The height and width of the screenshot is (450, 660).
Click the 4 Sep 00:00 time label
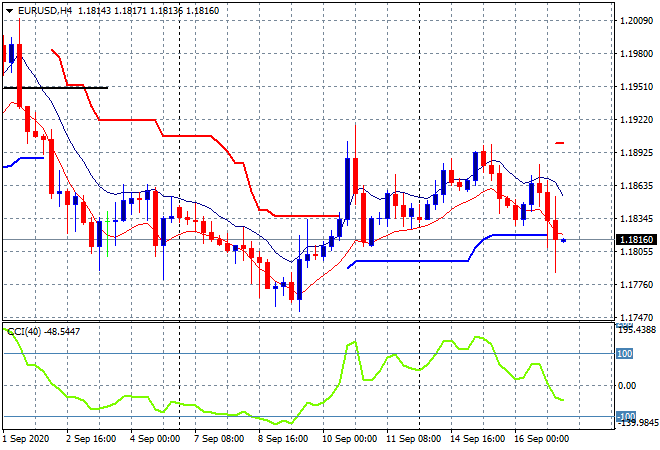tap(155, 439)
